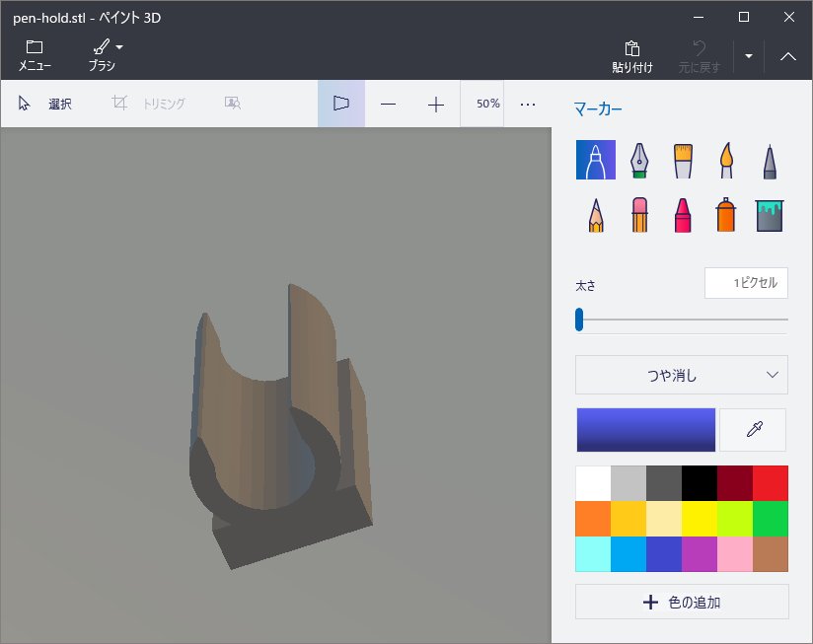Image resolution: width=813 pixels, height=644 pixels.
Task: Collapse the top ribbon with chevron
Action: [787, 56]
